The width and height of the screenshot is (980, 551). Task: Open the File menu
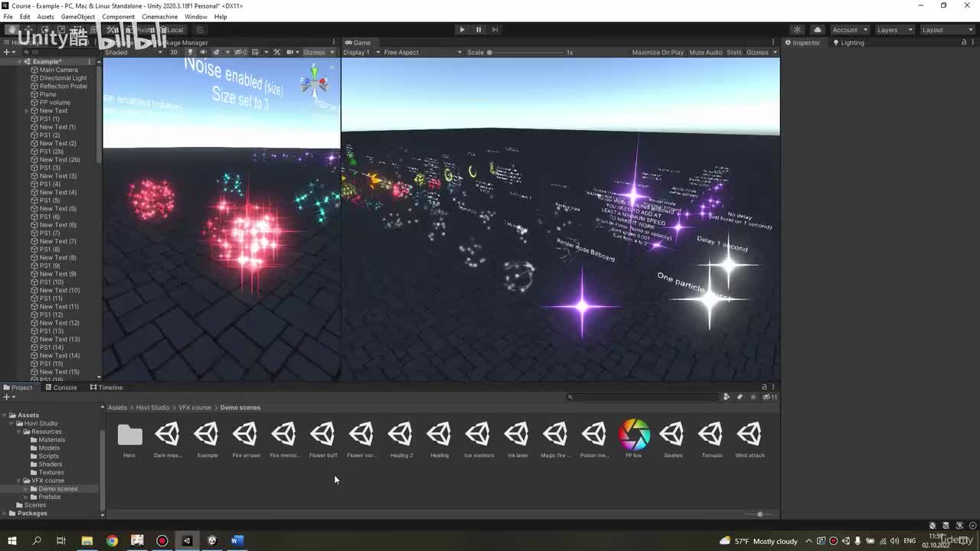(x=8, y=17)
